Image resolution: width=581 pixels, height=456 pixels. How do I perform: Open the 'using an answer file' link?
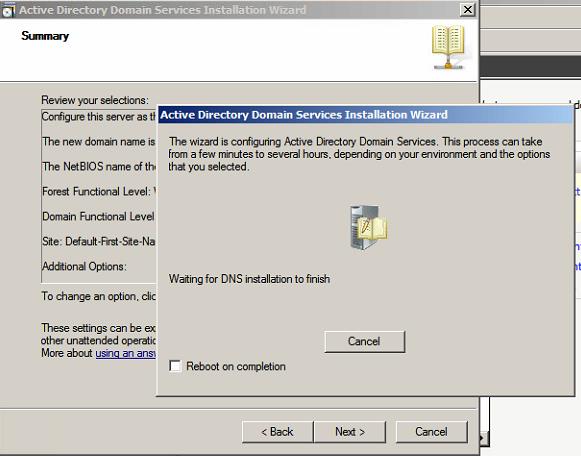coord(126,353)
